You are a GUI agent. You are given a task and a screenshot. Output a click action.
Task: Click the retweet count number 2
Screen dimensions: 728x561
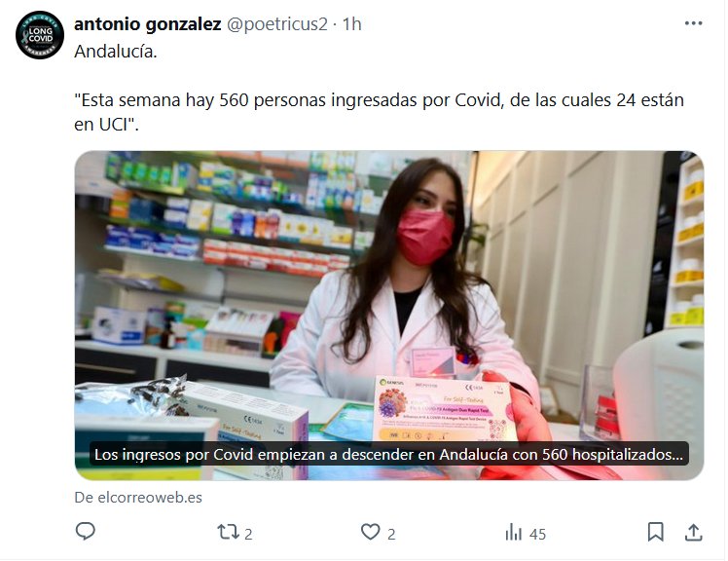(x=248, y=534)
